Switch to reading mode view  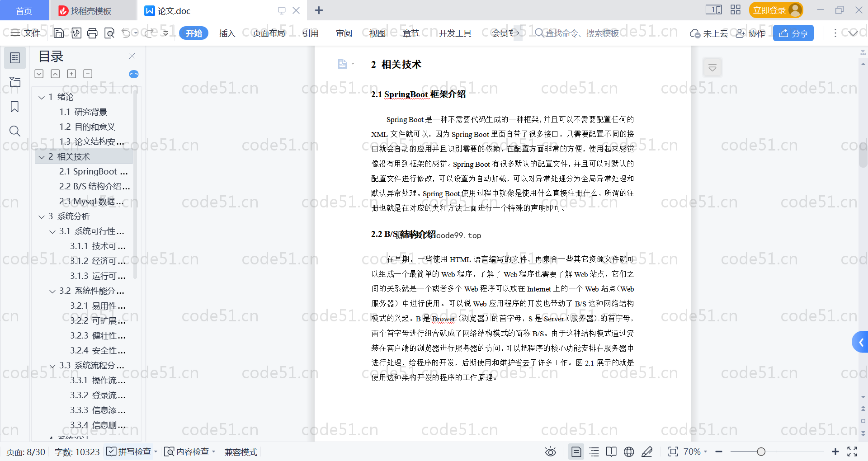[611, 452]
